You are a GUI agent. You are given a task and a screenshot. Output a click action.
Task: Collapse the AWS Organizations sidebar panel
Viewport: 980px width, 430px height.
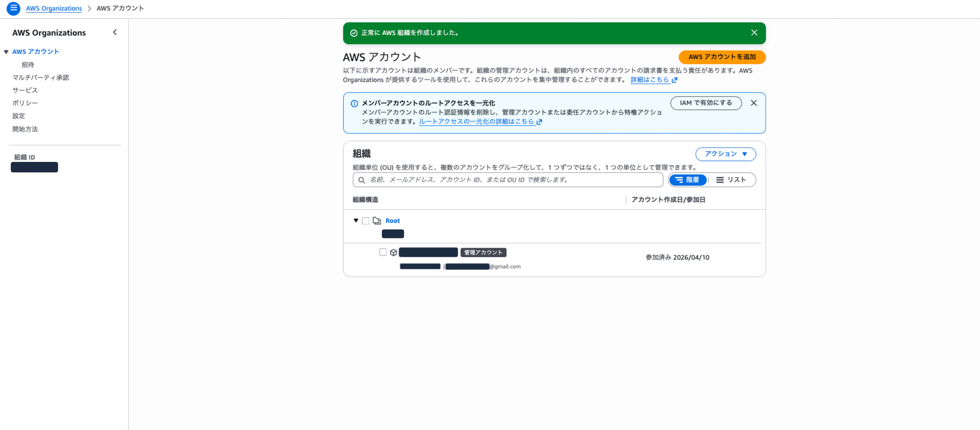tap(114, 32)
